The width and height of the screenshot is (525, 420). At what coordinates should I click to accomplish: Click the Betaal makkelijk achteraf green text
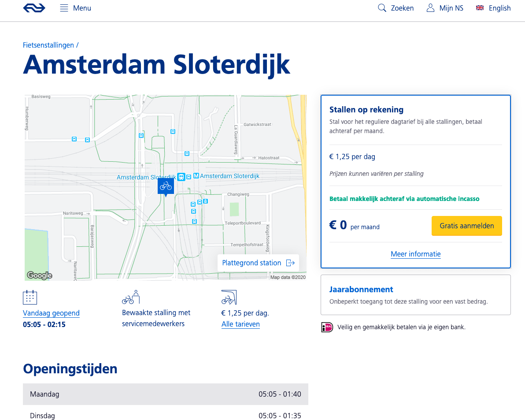point(404,199)
